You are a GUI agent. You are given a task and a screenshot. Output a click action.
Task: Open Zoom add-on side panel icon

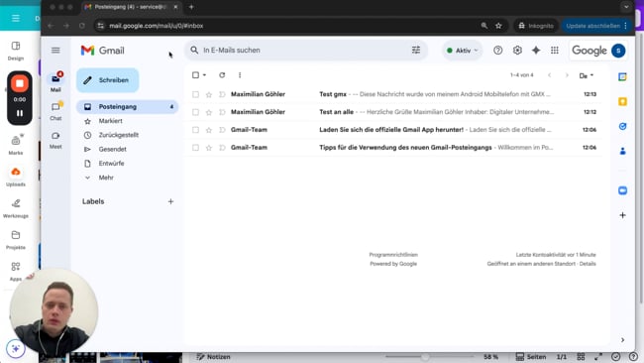[622, 190]
